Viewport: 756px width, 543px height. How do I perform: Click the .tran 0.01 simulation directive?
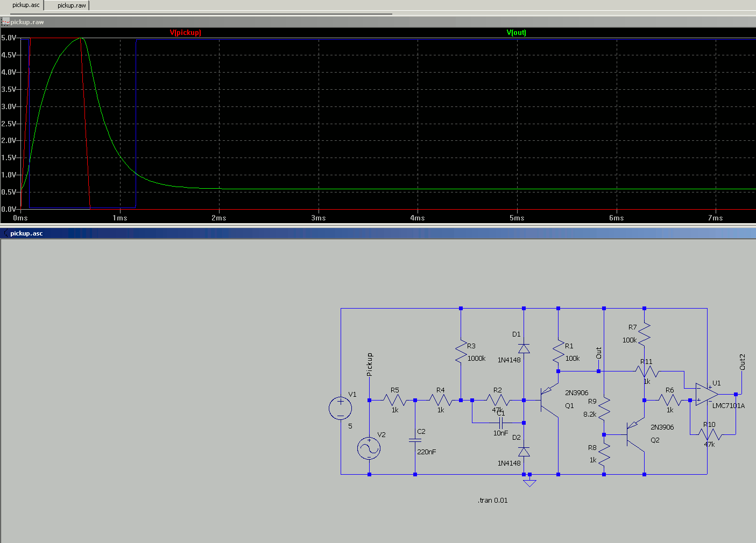(492, 501)
